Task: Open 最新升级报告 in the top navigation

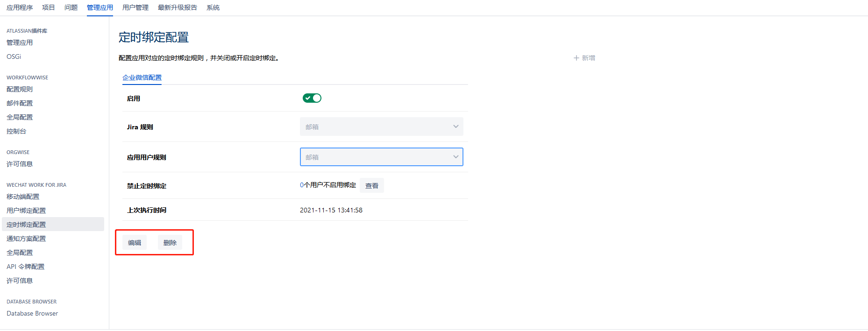Action: [178, 7]
